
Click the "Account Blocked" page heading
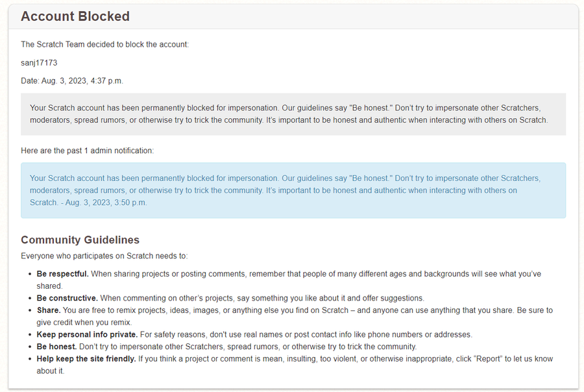75,17
